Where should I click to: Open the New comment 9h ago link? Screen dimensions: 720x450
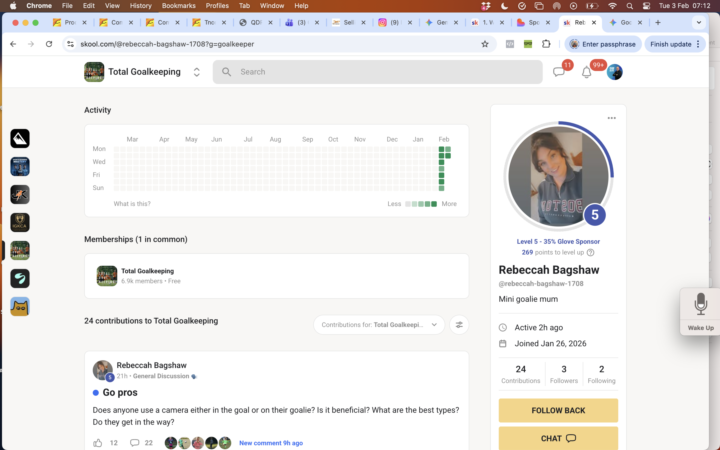[x=271, y=443]
